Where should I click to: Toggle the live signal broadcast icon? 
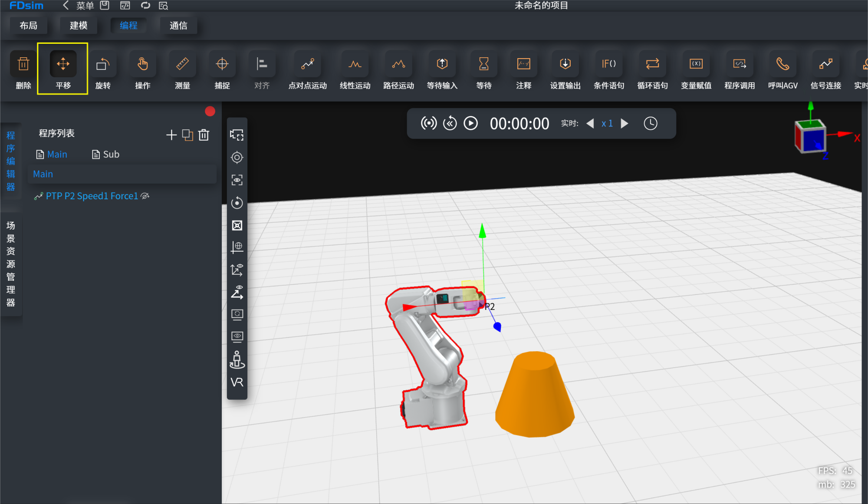pos(428,123)
